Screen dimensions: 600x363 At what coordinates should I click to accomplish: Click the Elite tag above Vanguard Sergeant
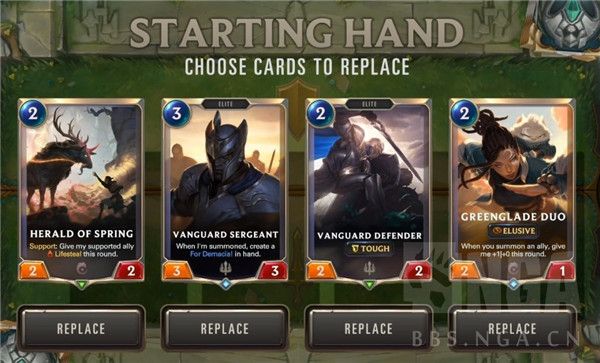225,104
